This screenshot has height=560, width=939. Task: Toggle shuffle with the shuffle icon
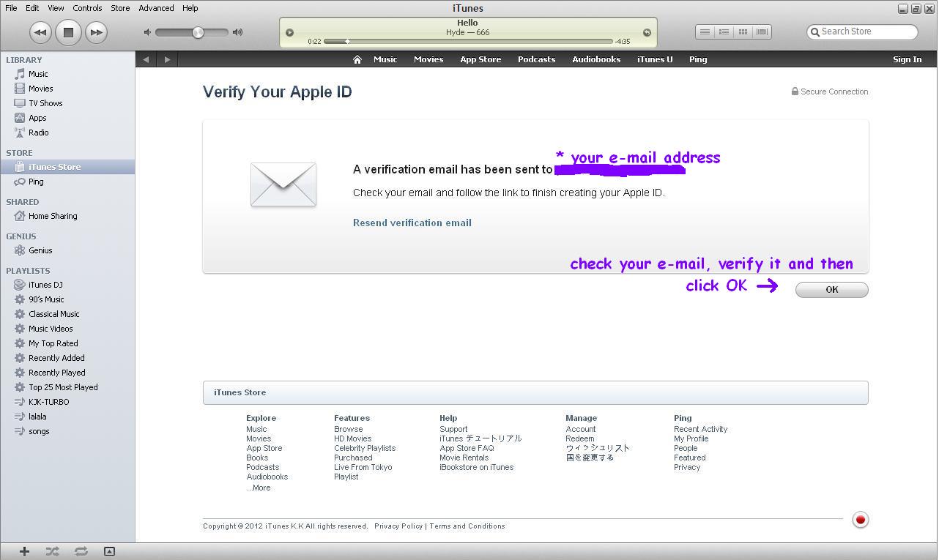[x=52, y=551]
